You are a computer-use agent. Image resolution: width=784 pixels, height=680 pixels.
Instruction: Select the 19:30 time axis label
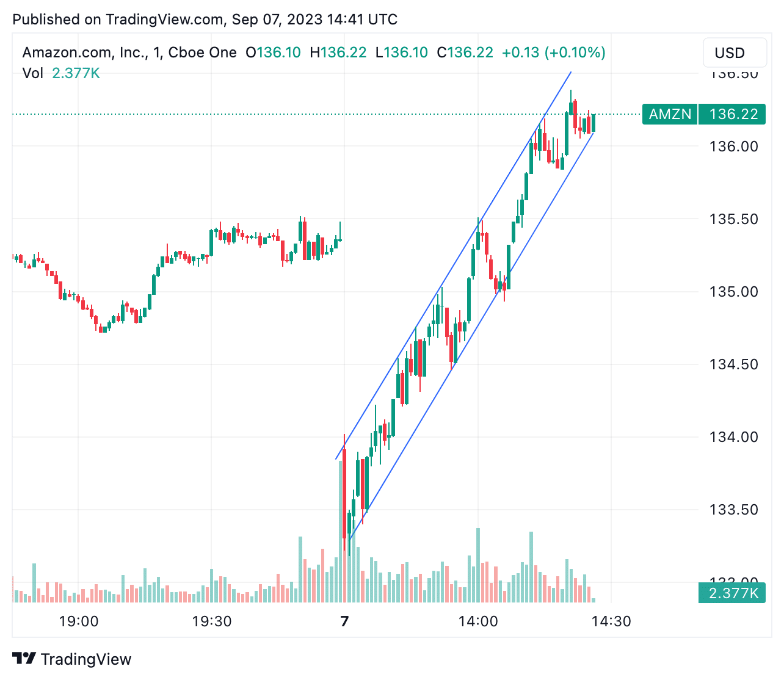point(211,621)
